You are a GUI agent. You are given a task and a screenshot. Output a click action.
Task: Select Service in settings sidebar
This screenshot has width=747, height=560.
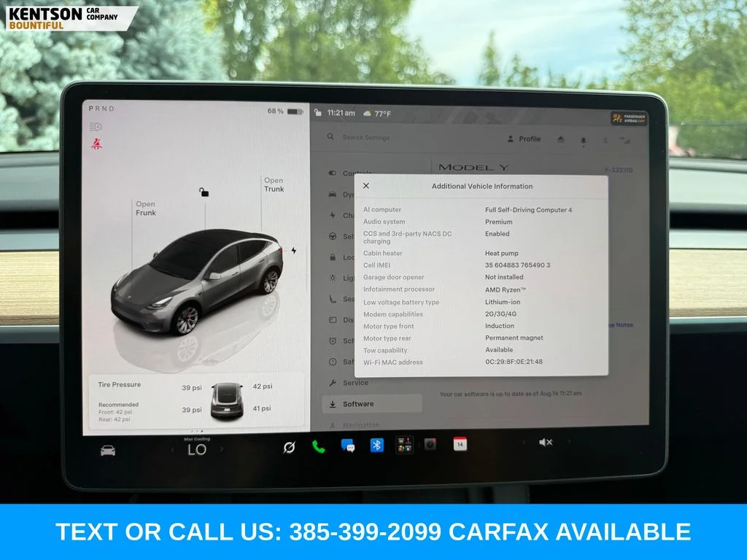(x=349, y=383)
